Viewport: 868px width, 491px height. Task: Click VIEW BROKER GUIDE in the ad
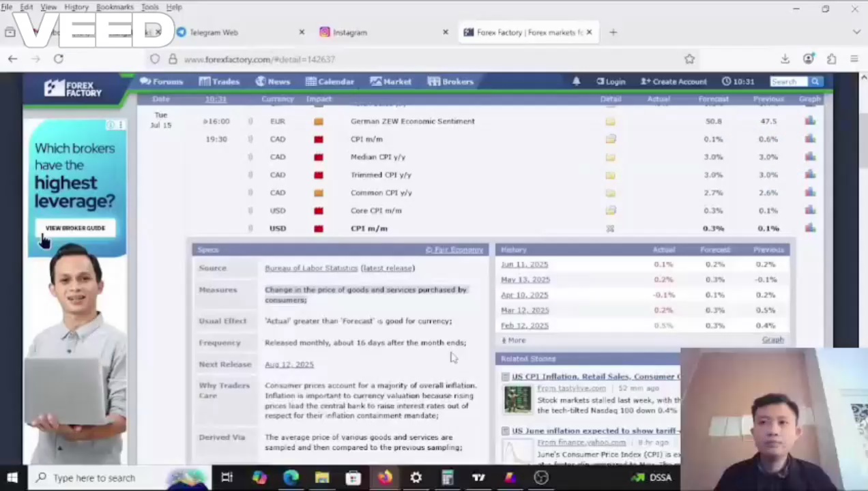pos(75,228)
